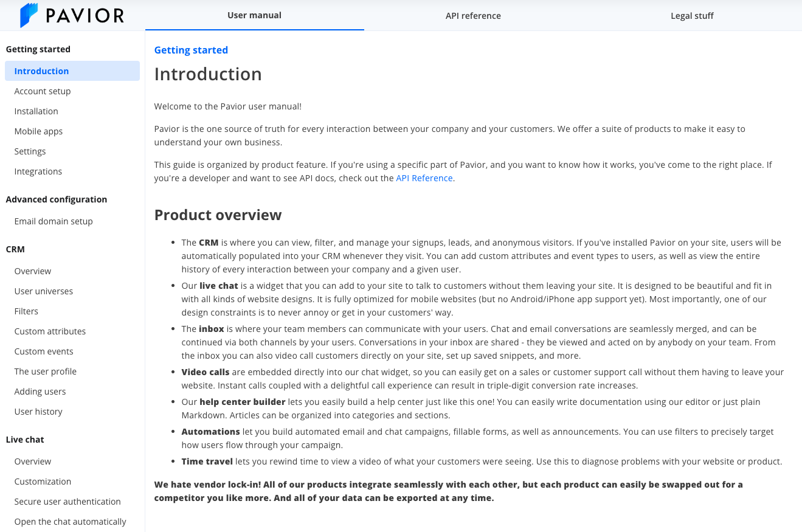The width and height of the screenshot is (802, 532).
Task: Select the User manual tab
Action: (254, 15)
